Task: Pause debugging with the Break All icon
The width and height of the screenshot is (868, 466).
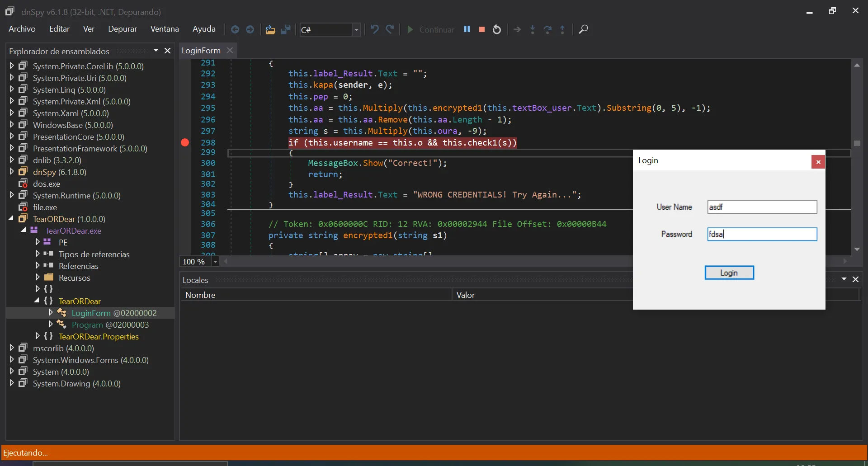Action: click(467, 29)
